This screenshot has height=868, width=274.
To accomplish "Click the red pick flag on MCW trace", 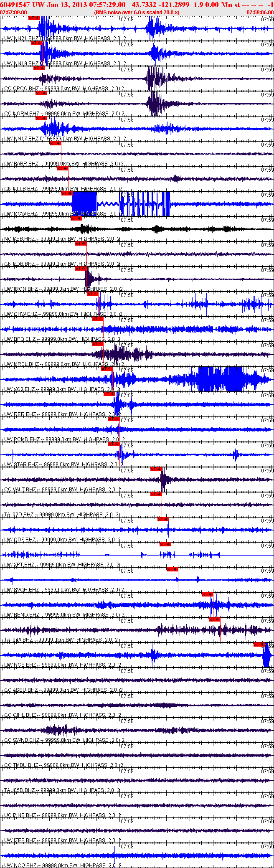I will pyautogui.click(x=67, y=193).
